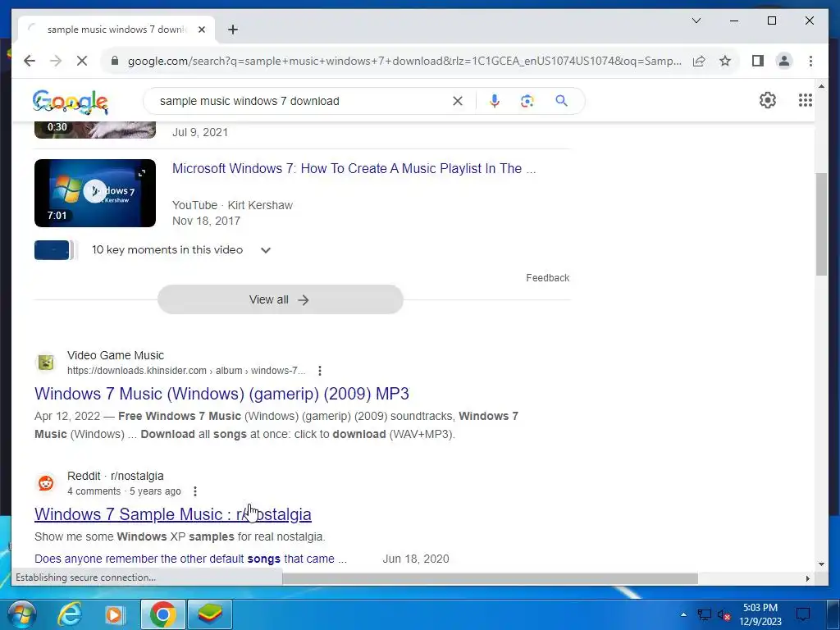
Task: Open options menu for Reddit result
Action: coord(195,491)
